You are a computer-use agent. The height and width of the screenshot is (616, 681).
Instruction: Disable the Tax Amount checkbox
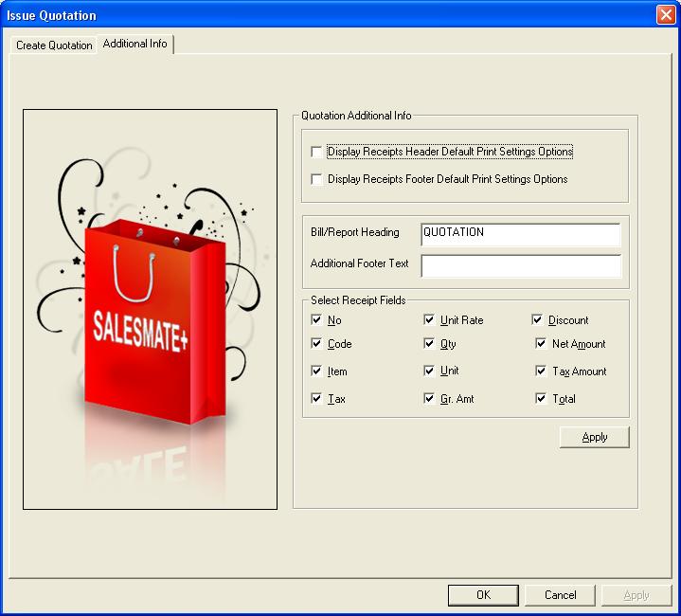click(541, 371)
